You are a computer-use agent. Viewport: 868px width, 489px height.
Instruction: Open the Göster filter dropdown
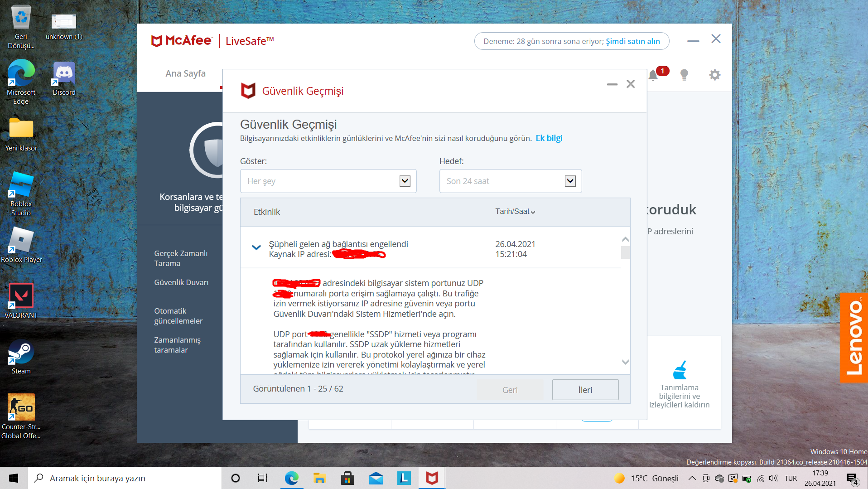click(x=328, y=181)
